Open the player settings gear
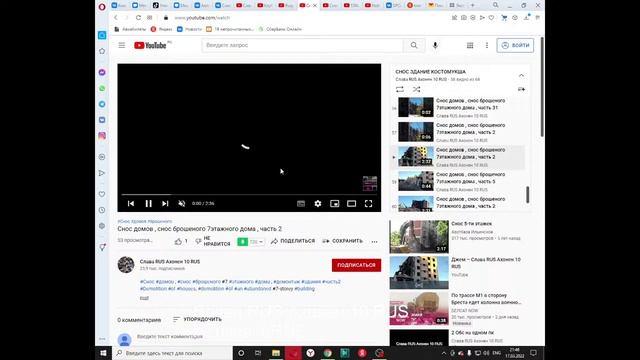The height and width of the screenshot is (360, 640). 318,203
